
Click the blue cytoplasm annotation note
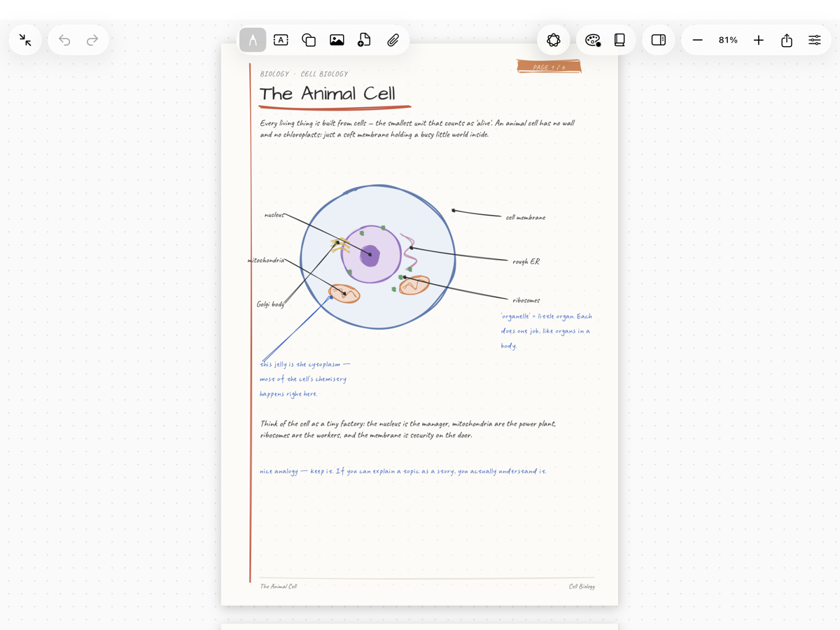[x=304, y=379]
